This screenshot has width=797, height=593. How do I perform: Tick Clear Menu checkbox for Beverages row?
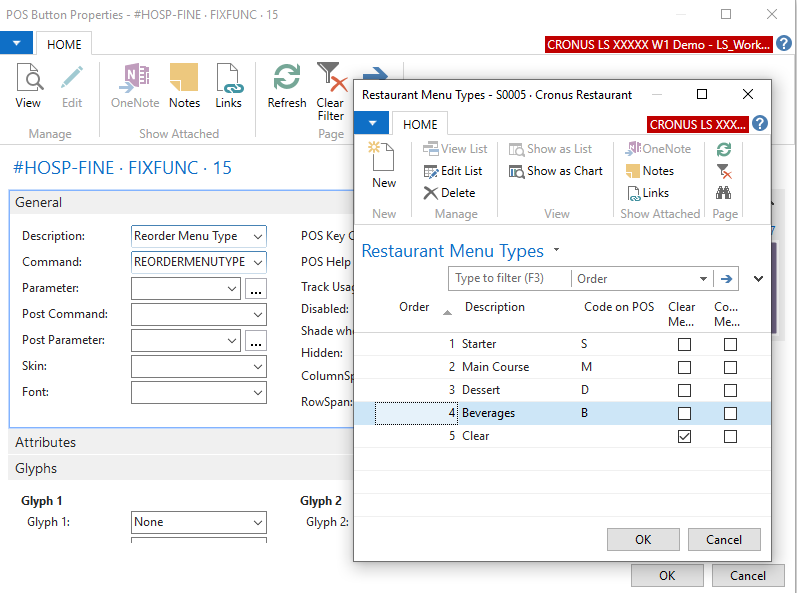point(684,413)
